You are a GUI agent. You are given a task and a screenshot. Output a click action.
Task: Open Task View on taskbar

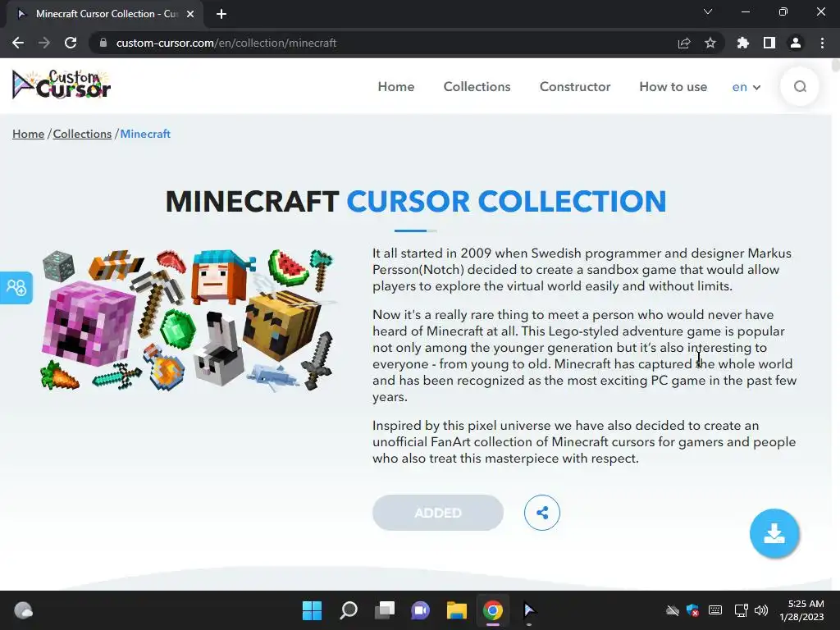385,610
